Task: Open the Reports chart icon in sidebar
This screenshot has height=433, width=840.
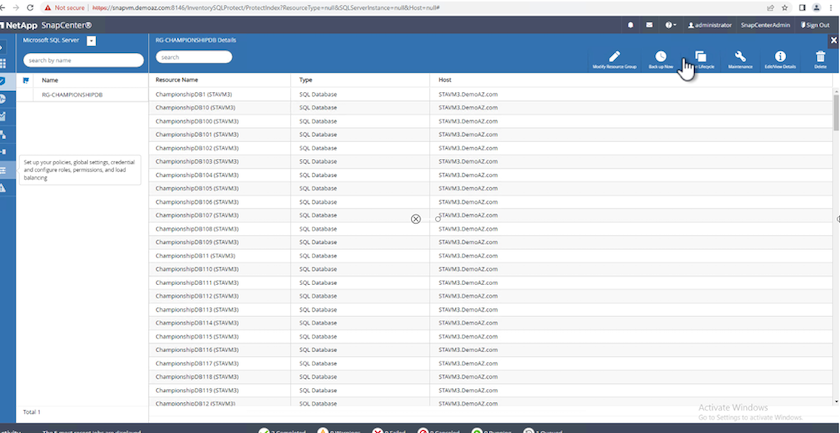Action: click(x=3, y=117)
